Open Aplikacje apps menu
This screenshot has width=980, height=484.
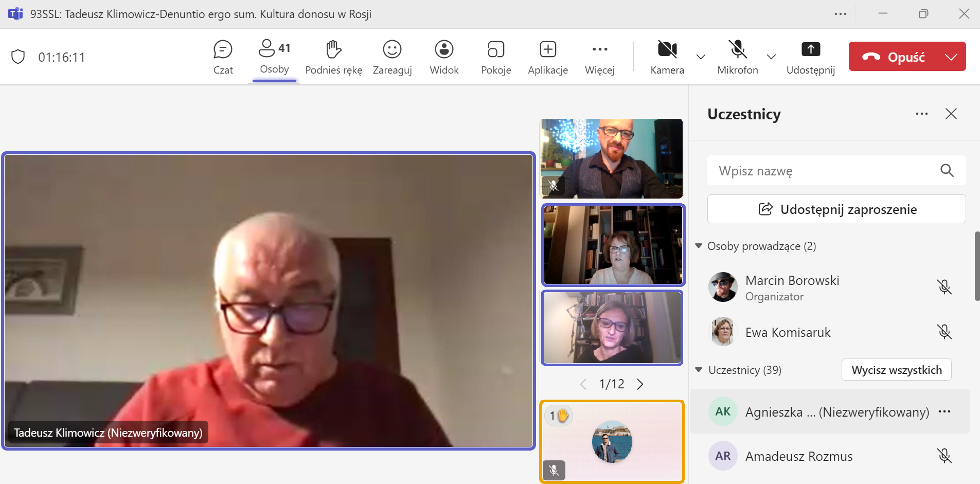[548, 58]
